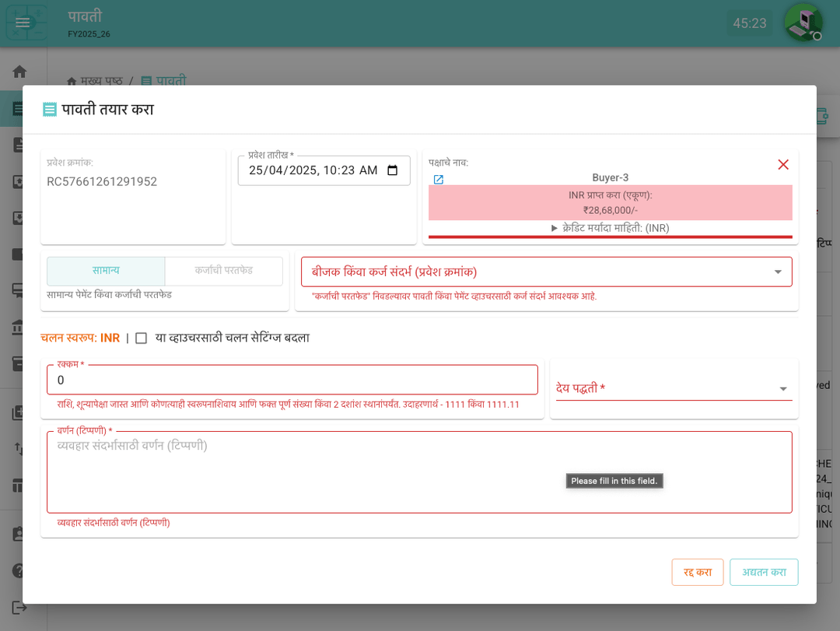This screenshot has width=840, height=631.
Task: Click logout icon at sidebar bottom
Action: click(19, 607)
